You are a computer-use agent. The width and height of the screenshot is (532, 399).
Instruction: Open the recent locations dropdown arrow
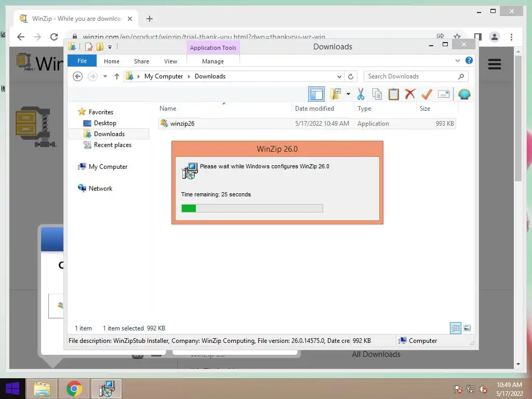105,76
